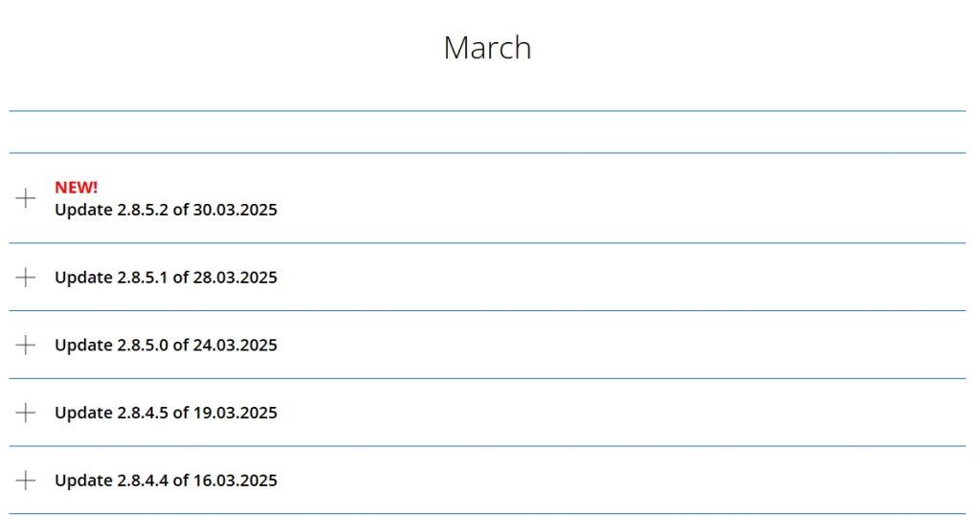Click the 16.03.2025 date in last row

(235, 480)
